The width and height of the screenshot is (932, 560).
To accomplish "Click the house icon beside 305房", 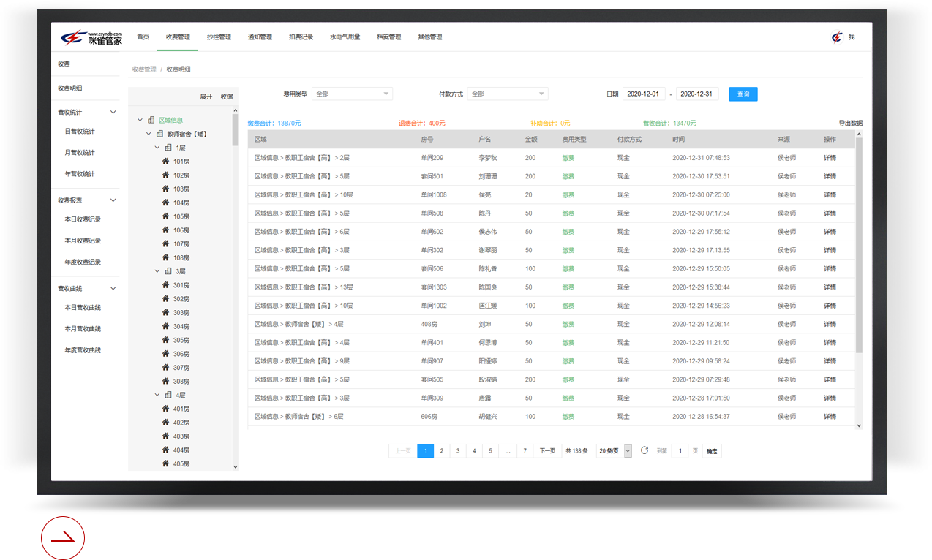I will 166,340.
